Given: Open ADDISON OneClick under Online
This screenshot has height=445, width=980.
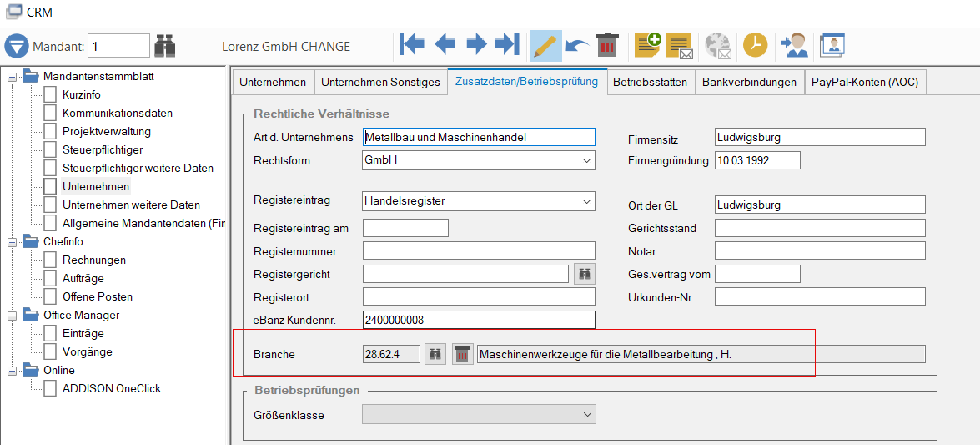Looking at the screenshot, I should click(x=112, y=389).
